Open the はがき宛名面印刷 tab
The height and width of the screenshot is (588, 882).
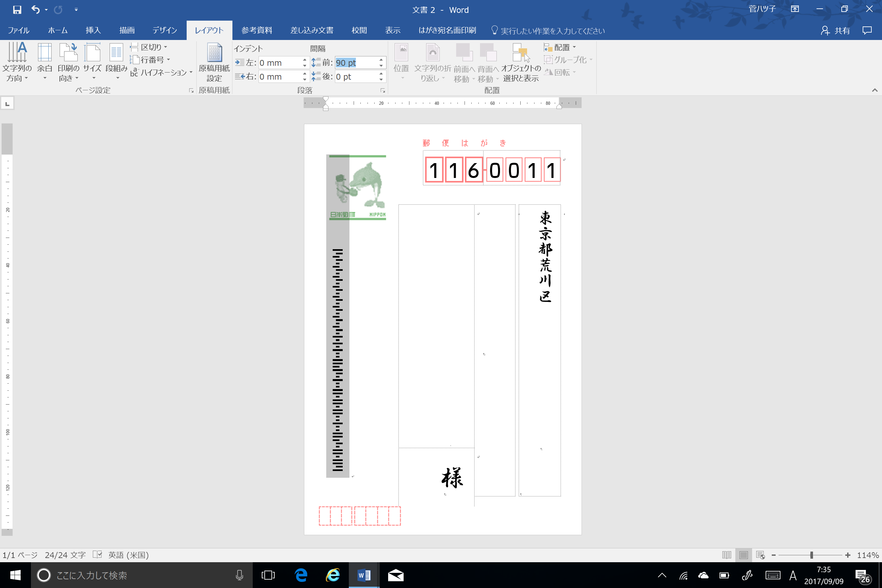click(447, 30)
